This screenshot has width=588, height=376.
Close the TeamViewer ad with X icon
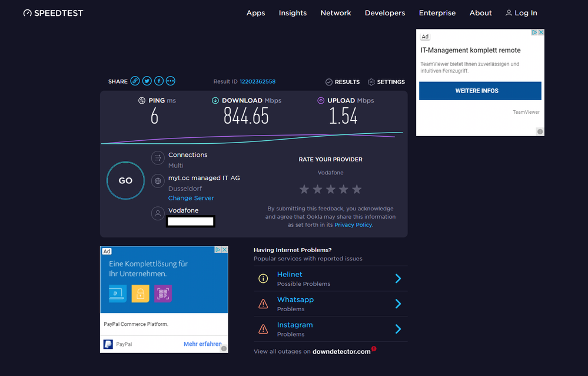tap(541, 33)
